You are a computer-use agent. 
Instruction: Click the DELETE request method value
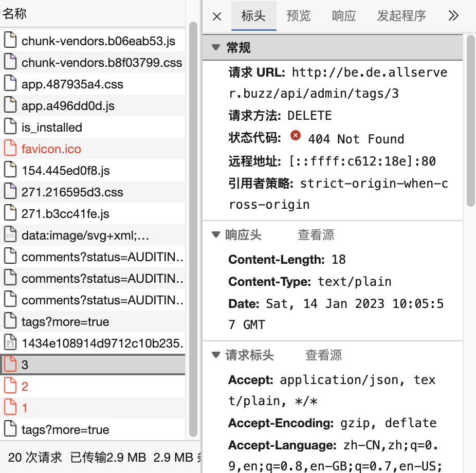[309, 115]
